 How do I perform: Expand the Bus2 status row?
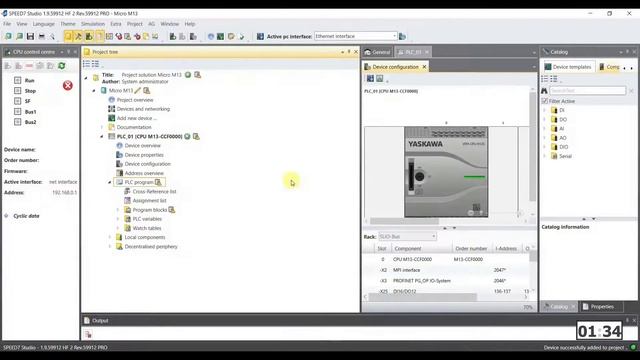18,122
